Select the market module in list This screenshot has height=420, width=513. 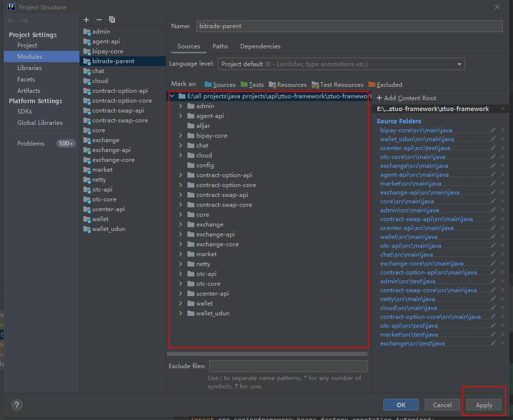[123, 170]
